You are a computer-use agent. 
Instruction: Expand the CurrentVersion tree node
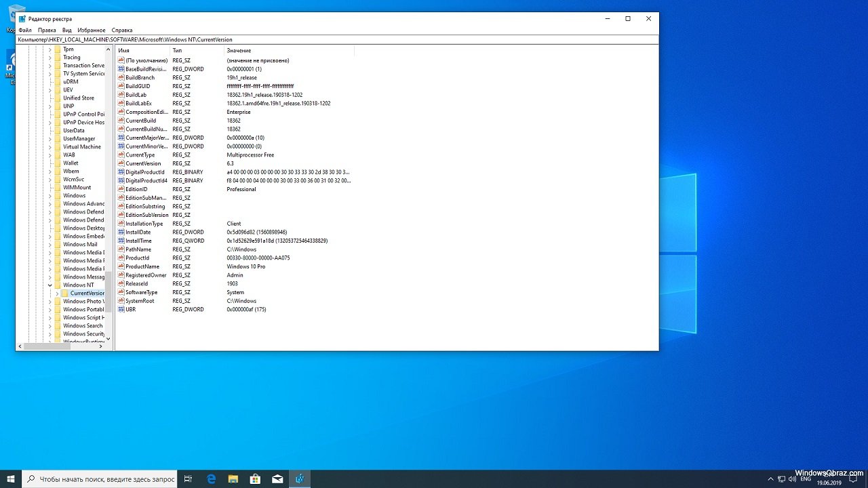click(x=58, y=293)
